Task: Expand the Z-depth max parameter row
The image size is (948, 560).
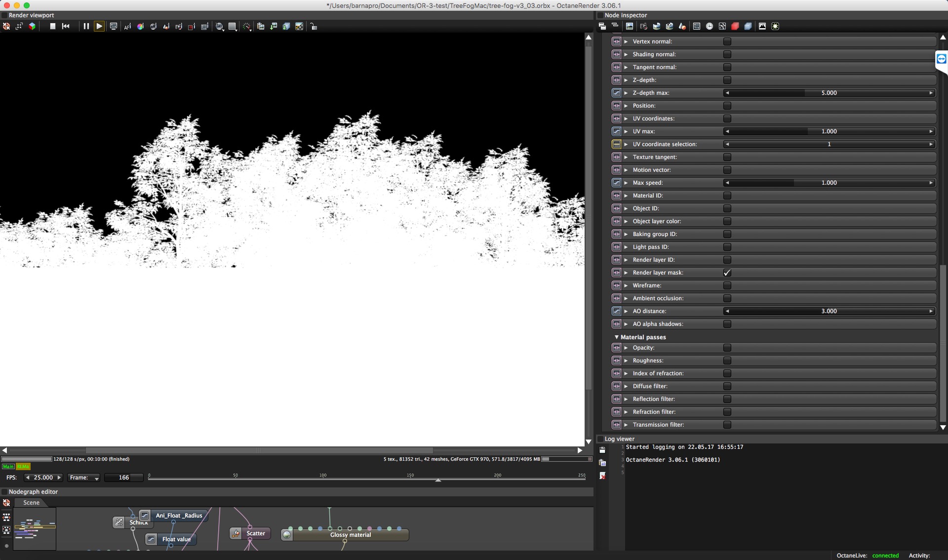Action: pyautogui.click(x=626, y=93)
